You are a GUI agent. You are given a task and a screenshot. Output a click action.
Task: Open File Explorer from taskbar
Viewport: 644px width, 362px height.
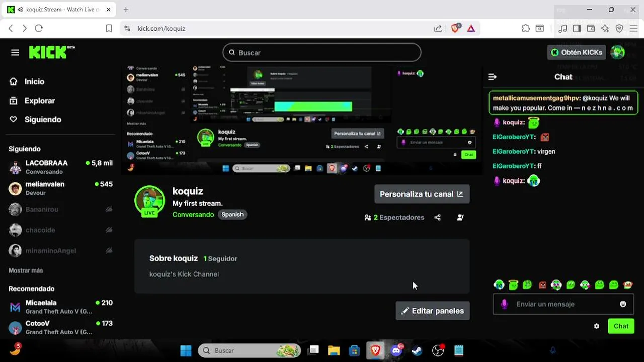pyautogui.click(x=334, y=350)
